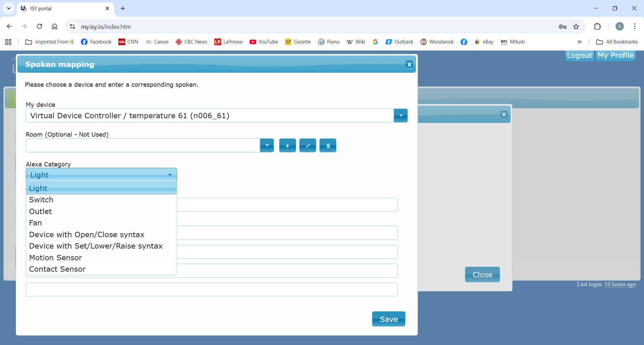The height and width of the screenshot is (345, 644).
Task: Reload the ISY portal page
Action: coord(39,27)
